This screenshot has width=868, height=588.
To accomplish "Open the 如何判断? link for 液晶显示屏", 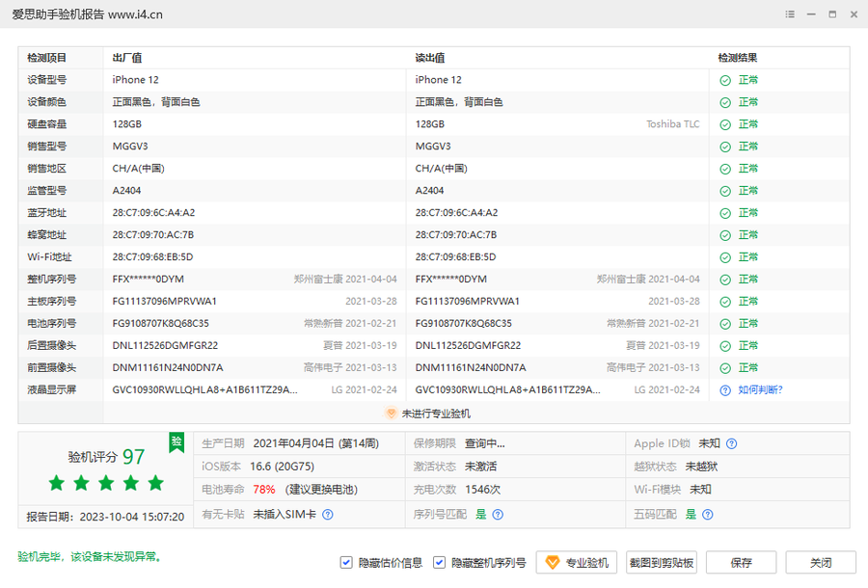I will [x=760, y=390].
